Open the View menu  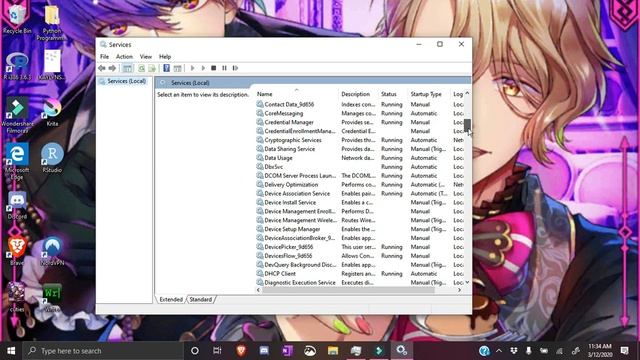(x=146, y=57)
